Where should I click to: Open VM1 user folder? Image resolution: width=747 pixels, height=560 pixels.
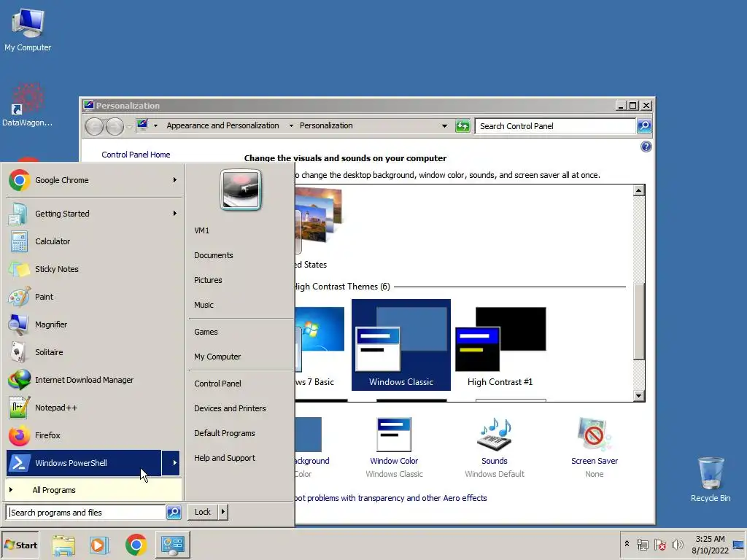point(202,230)
